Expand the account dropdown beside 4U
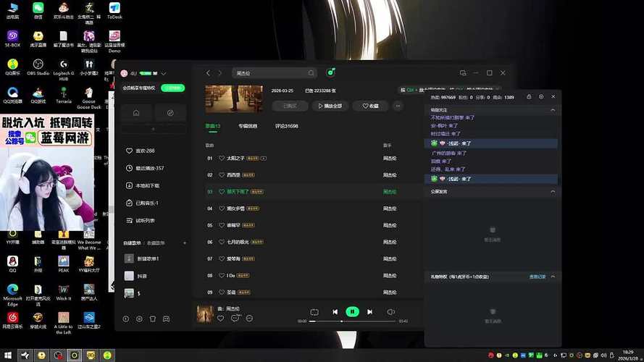Image resolution: width=644 pixels, height=362 pixels. pos(164,73)
